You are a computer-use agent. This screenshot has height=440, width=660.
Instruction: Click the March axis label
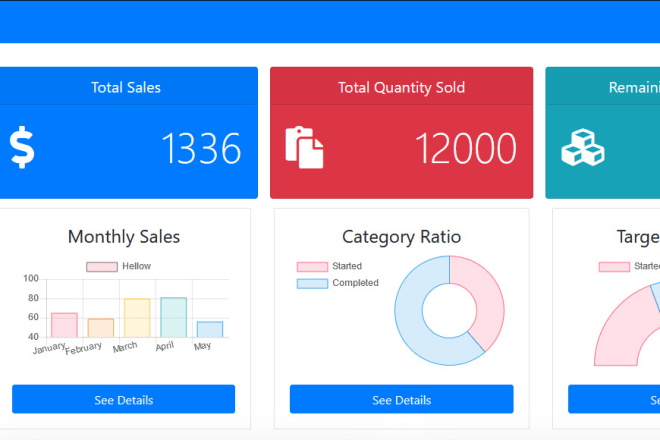point(125,347)
